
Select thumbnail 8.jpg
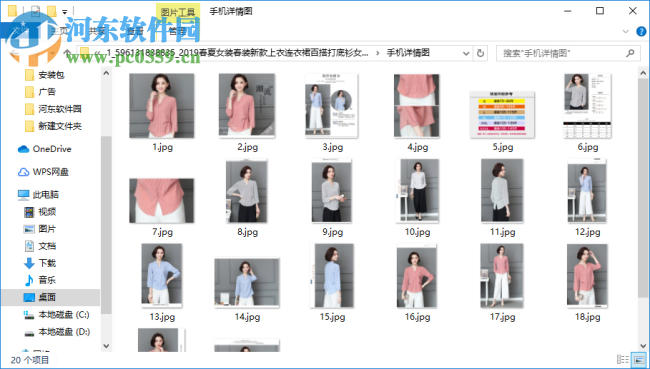(x=247, y=192)
